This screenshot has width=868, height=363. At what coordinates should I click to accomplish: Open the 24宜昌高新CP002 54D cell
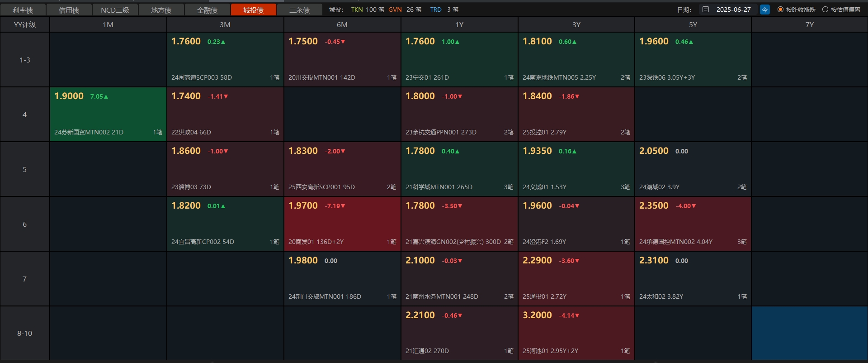225,224
